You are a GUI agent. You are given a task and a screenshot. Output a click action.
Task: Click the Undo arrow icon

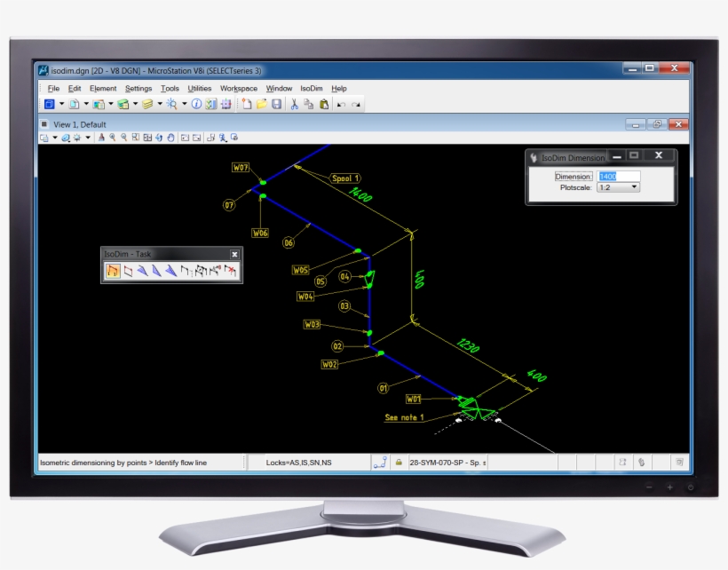pyautogui.click(x=341, y=105)
